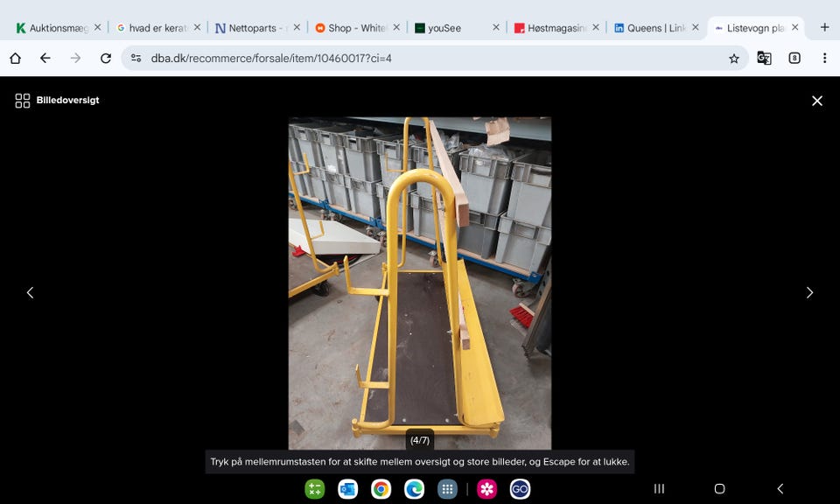Close the Queens LinkedIn tab

(696, 27)
